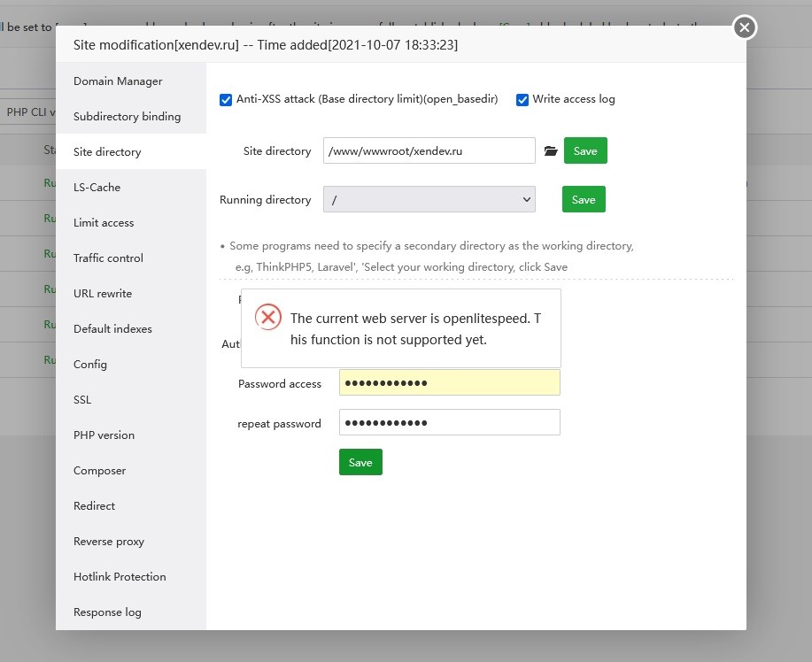
Task: Click 'Some programs need to specify' hint line
Action: (431, 246)
